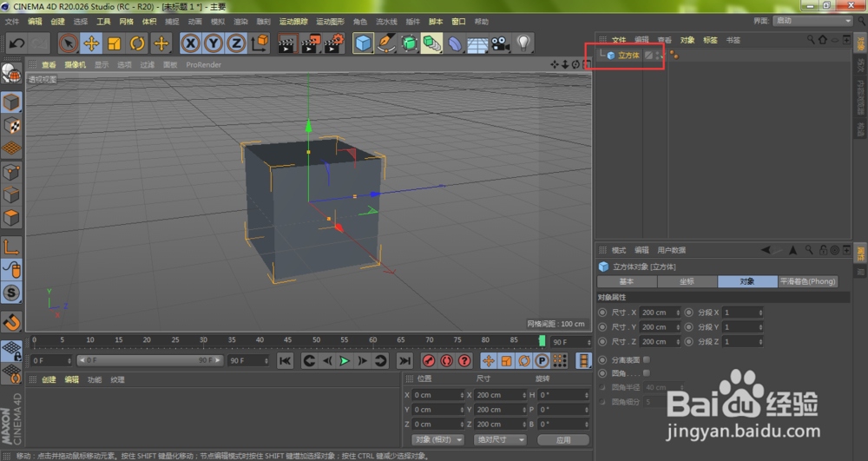Toggle the Z axis lock
Viewport: 868px width, 461px height.
(x=236, y=43)
